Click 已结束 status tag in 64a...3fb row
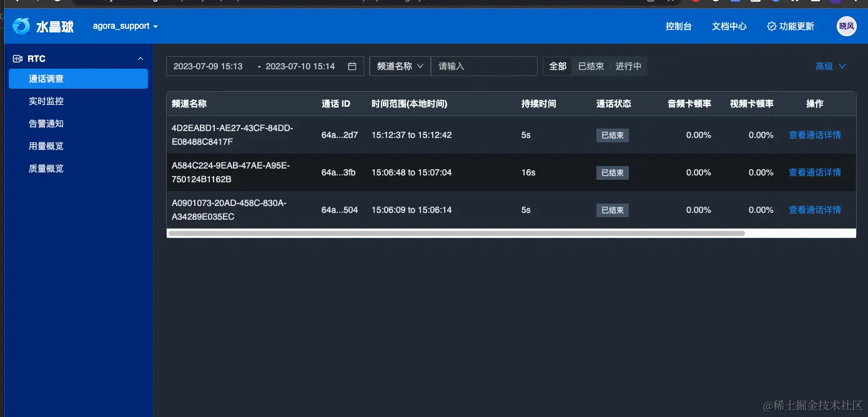Screen dimensions: 868x417 613,172
